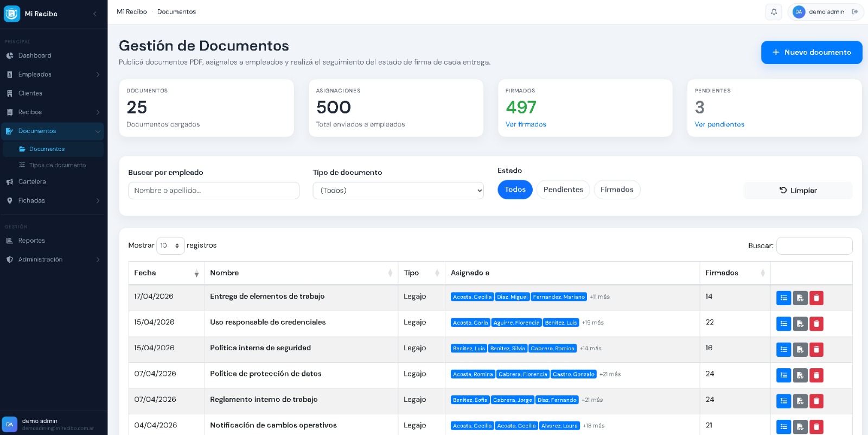Click the Fernandez, Mariano assignee tag
Image resolution: width=868 pixels, height=435 pixels.
[x=559, y=297]
